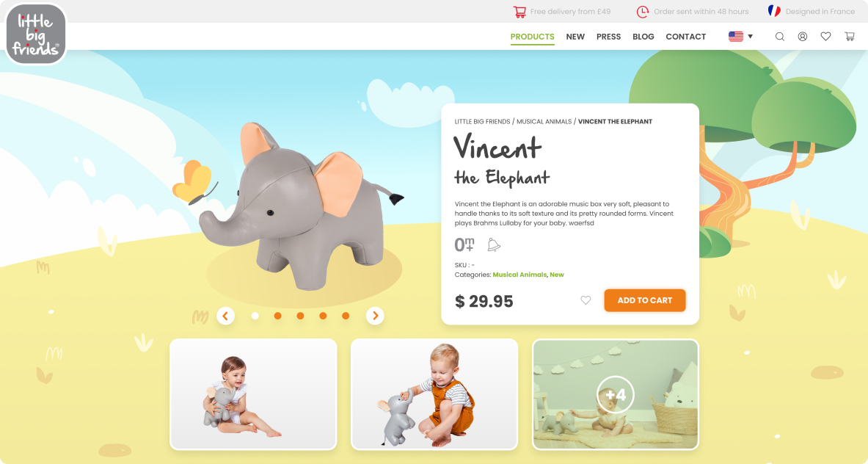Select the third carousel dot
This screenshot has width=868, height=464.
pyautogui.click(x=300, y=316)
